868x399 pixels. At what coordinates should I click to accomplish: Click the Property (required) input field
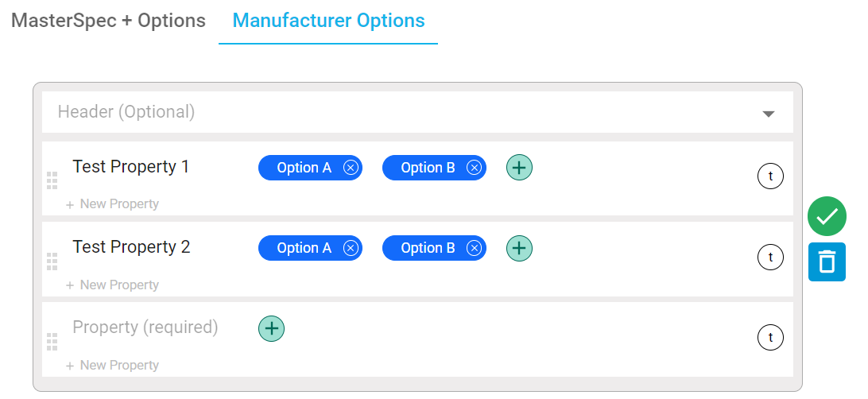point(145,327)
